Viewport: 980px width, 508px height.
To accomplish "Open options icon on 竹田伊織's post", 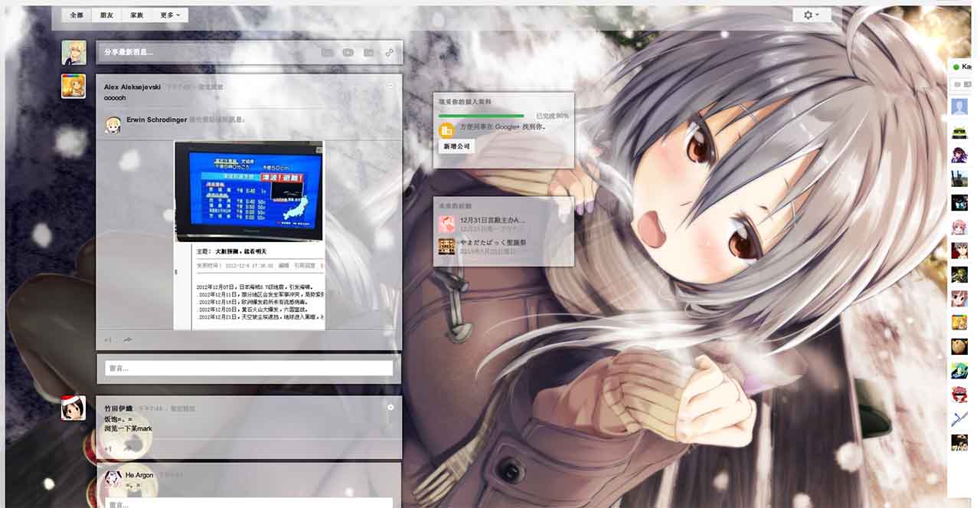I will [390, 407].
